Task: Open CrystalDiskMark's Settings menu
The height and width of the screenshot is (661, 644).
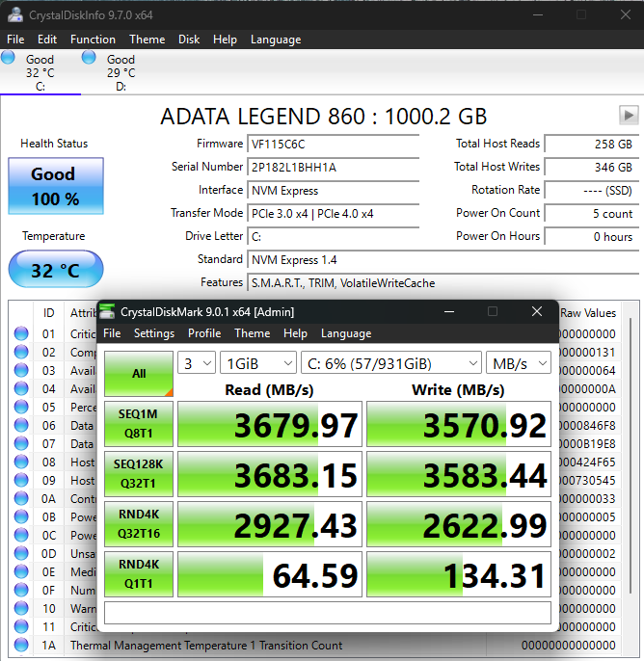Action: coord(154,333)
